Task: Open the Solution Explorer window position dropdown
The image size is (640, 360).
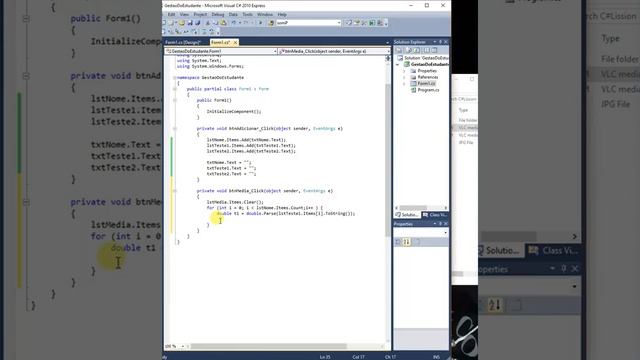Action: click(x=435, y=42)
